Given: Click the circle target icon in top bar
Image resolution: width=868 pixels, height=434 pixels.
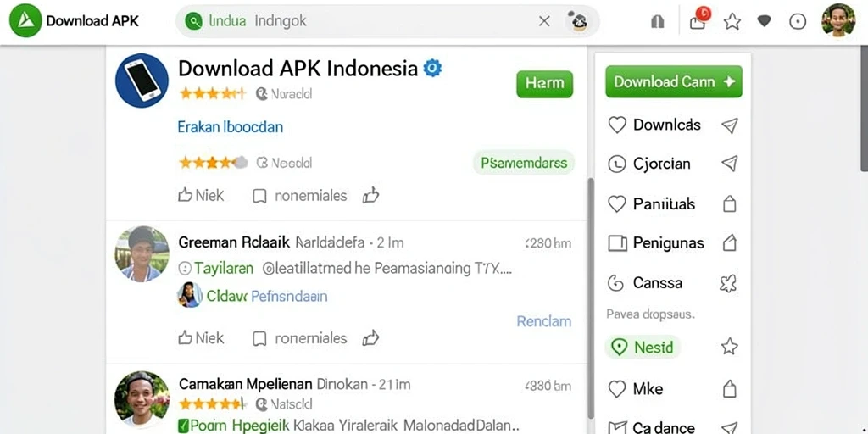Looking at the screenshot, I should coord(797,21).
